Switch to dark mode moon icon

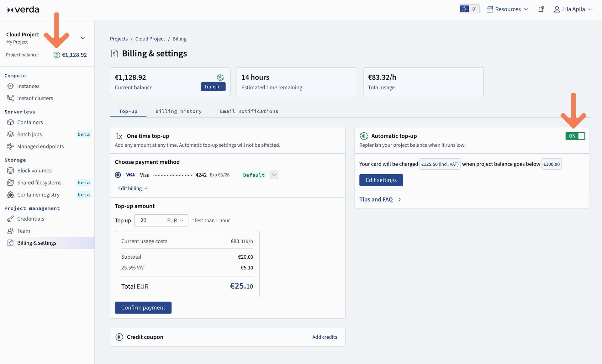474,9
